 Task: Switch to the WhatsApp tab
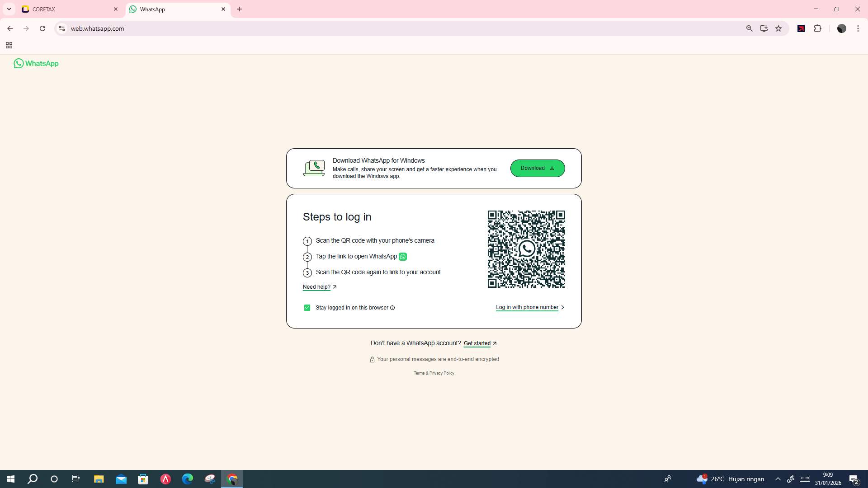(172, 9)
